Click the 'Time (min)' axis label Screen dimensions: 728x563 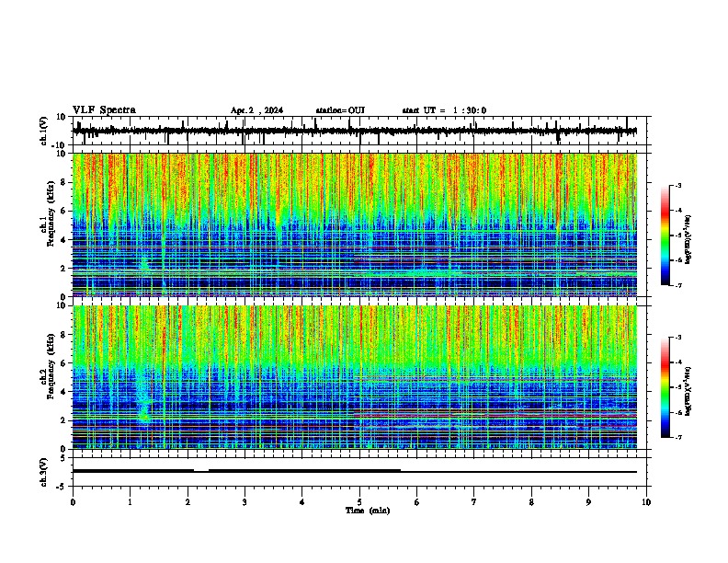[368, 511]
